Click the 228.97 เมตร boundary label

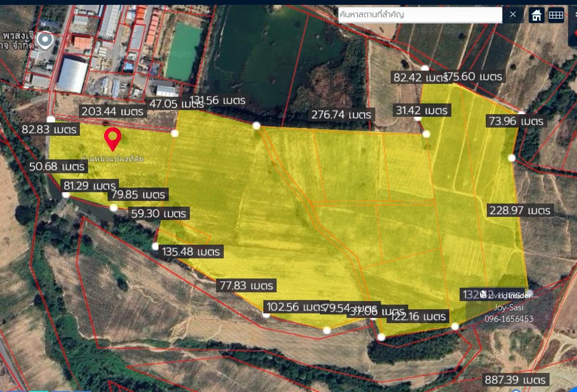click(519, 210)
